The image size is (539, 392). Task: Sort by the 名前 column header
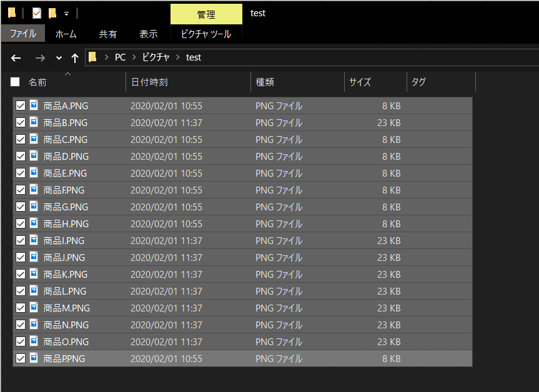point(37,82)
